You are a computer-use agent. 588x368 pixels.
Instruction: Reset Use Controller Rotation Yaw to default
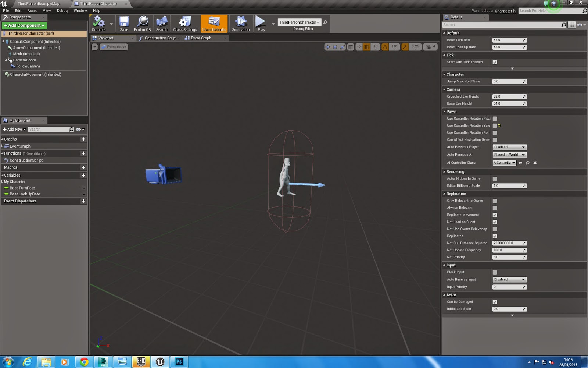click(499, 125)
